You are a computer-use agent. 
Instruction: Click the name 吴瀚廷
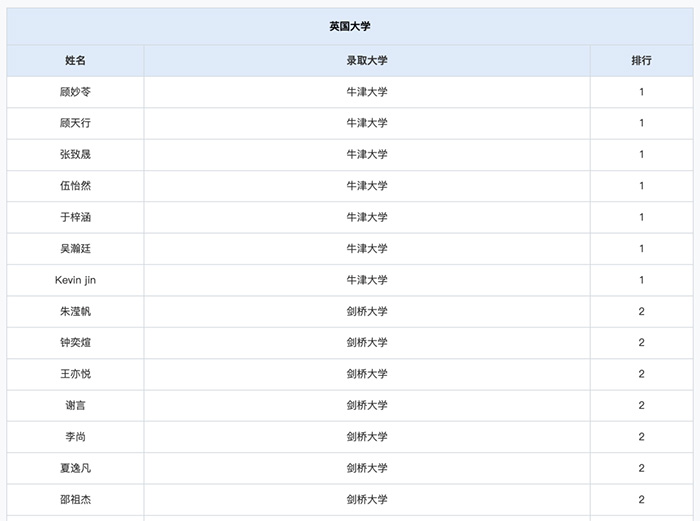(x=76, y=248)
